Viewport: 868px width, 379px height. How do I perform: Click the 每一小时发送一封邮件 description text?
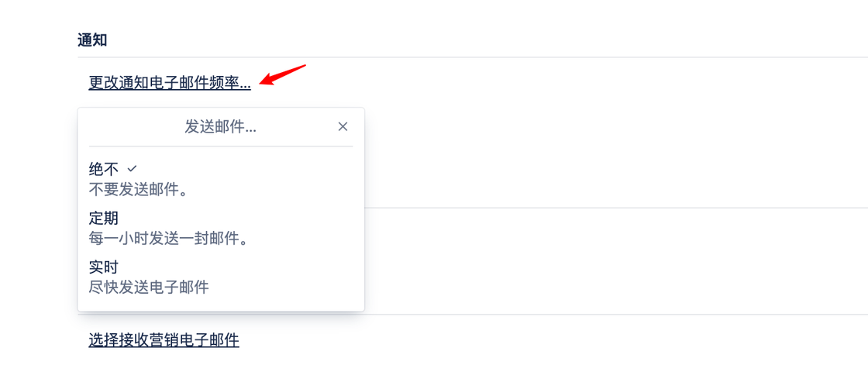coord(167,239)
